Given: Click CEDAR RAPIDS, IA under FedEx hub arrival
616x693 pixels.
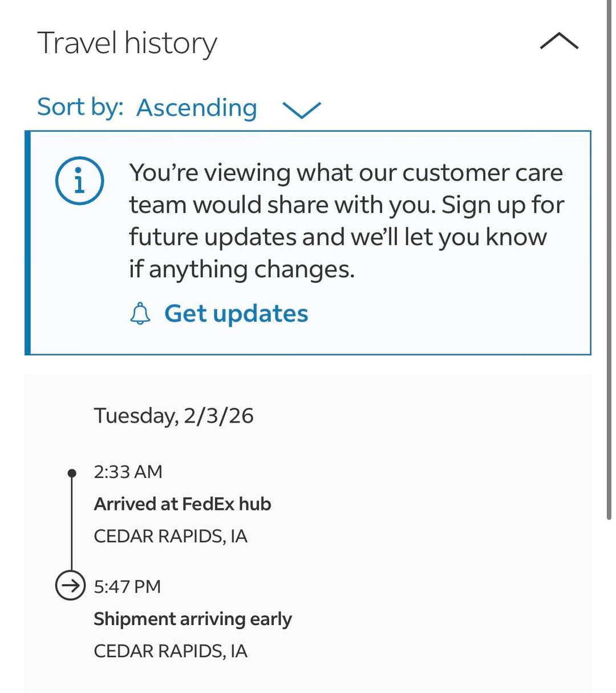Looking at the screenshot, I should tap(171, 537).
